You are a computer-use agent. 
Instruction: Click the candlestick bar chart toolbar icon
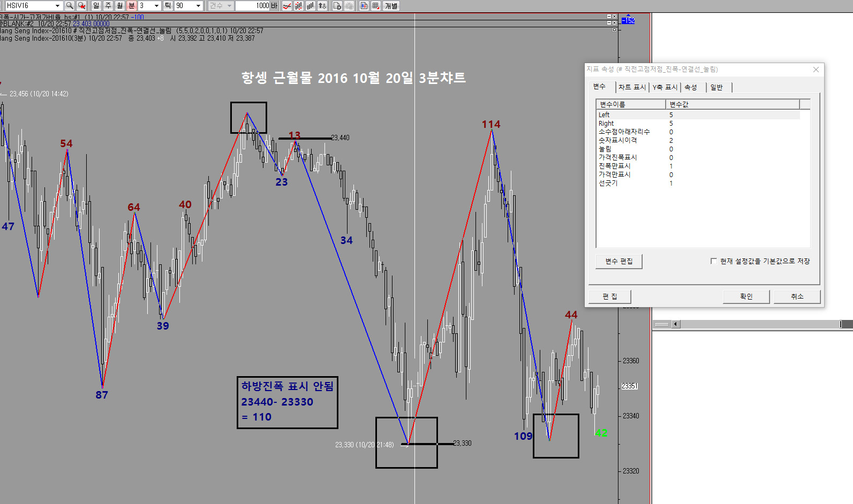(299, 6)
